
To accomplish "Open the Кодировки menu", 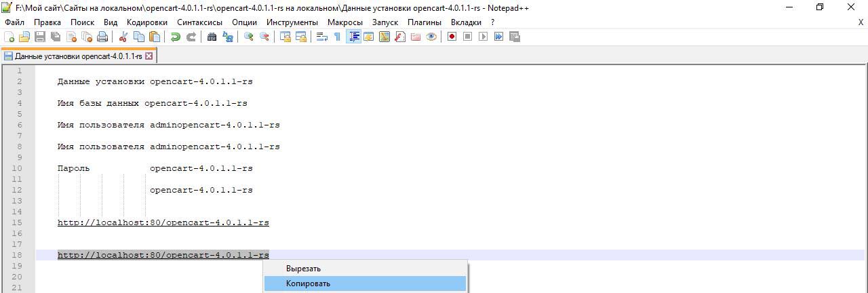I will [x=146, y=22].
